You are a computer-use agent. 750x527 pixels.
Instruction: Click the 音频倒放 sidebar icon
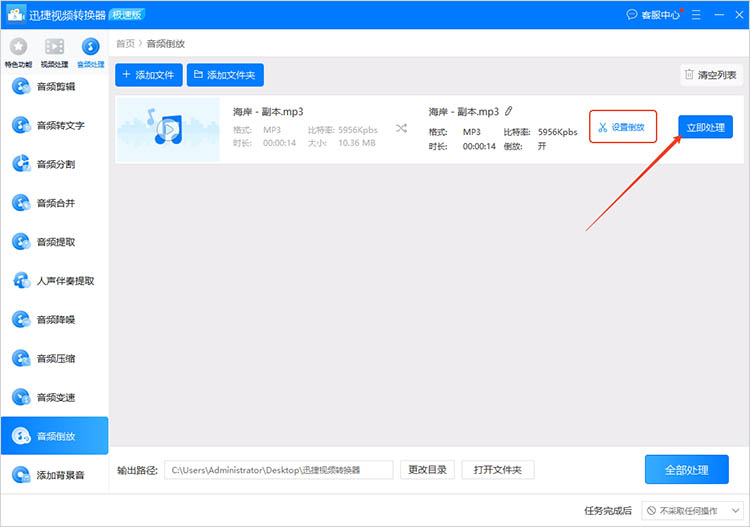pos(21,436)
